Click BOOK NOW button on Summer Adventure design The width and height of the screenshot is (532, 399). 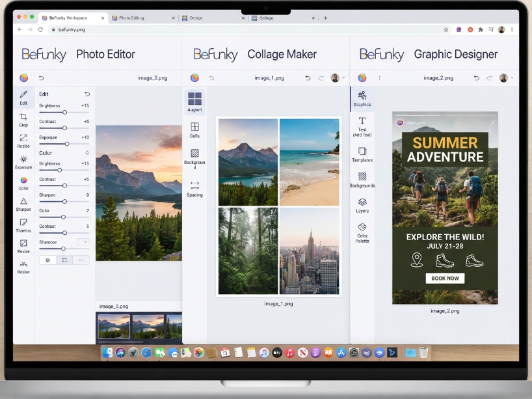(445, 279)
